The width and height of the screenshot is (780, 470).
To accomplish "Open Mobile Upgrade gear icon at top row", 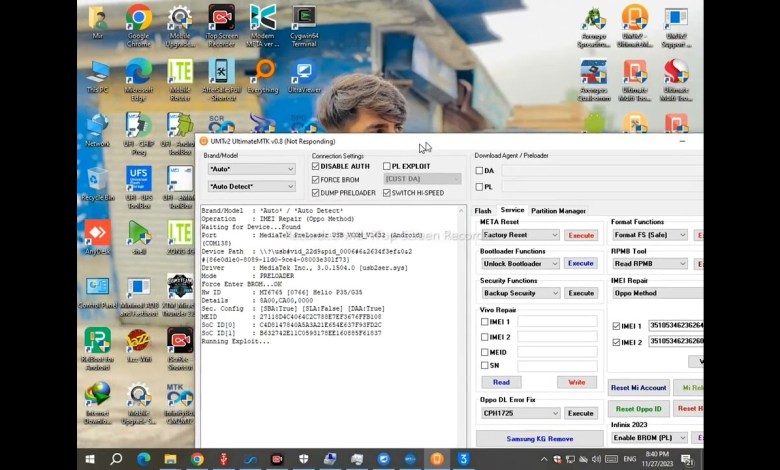I will click(x=180, y=26).
